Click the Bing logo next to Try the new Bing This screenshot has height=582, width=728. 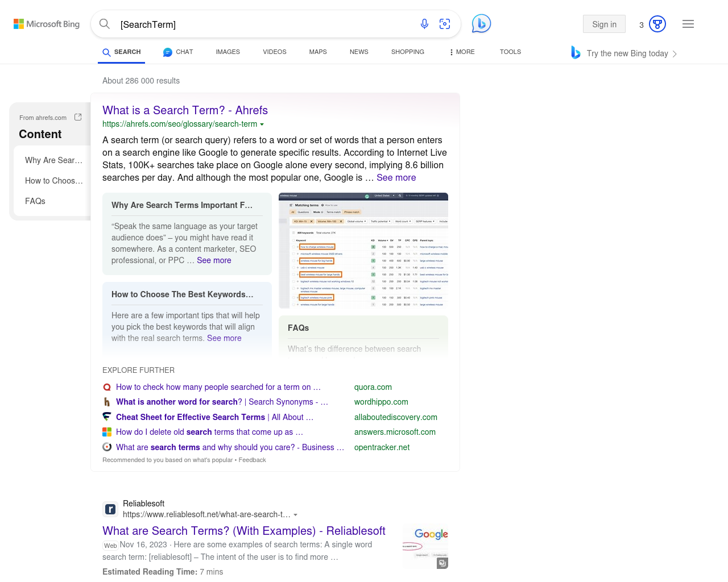click(576, 53)
